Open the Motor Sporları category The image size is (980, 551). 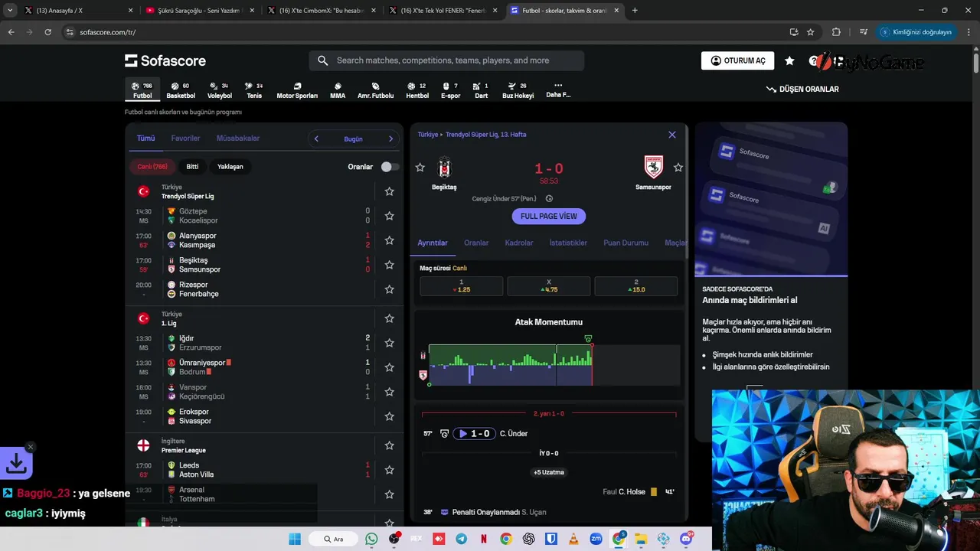[x=297, y=90]
